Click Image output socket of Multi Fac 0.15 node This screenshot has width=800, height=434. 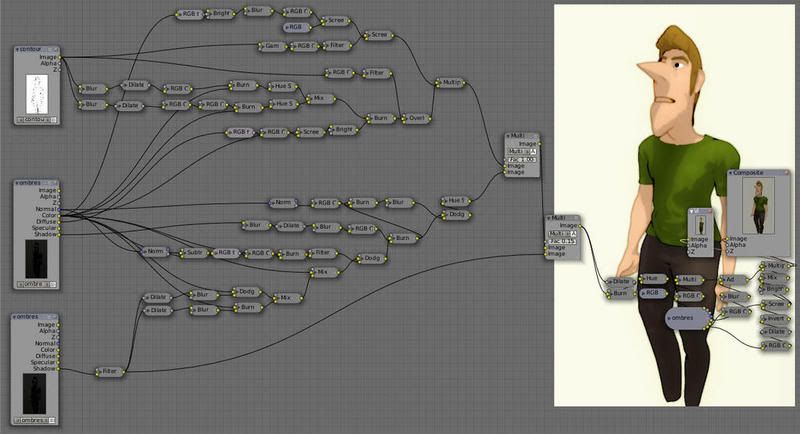[580, 225]
